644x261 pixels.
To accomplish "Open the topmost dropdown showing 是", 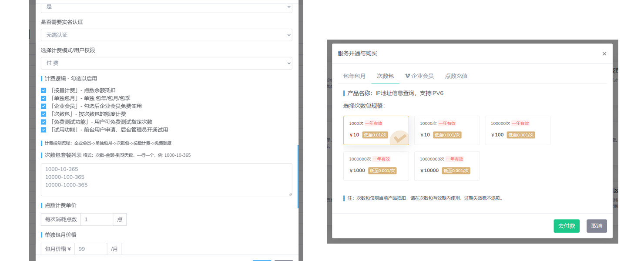I will (x=166, y=7).
